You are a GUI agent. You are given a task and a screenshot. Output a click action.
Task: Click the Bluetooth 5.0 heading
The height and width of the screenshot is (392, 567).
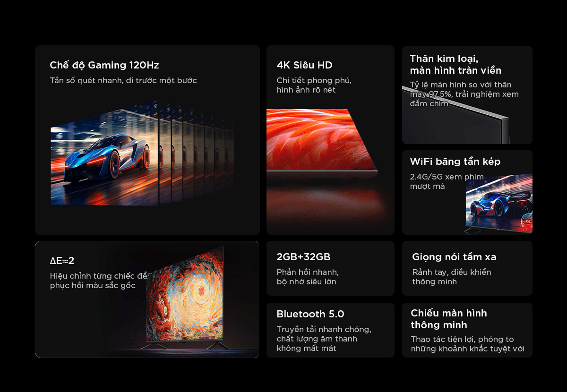310,314
